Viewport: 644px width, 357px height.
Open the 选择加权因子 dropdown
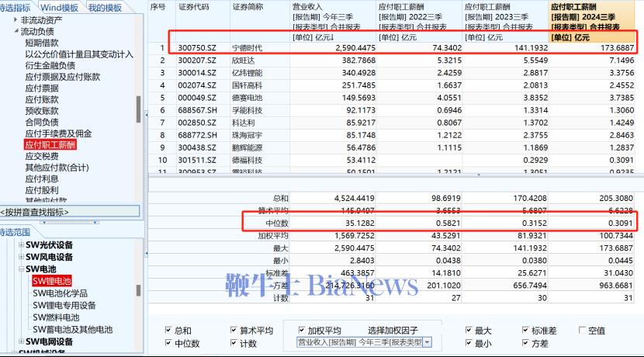coord(427,342)
